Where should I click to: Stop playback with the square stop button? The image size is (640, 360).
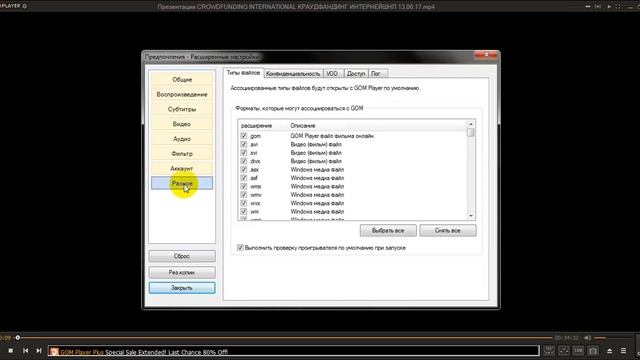click(x=11, y=351)
